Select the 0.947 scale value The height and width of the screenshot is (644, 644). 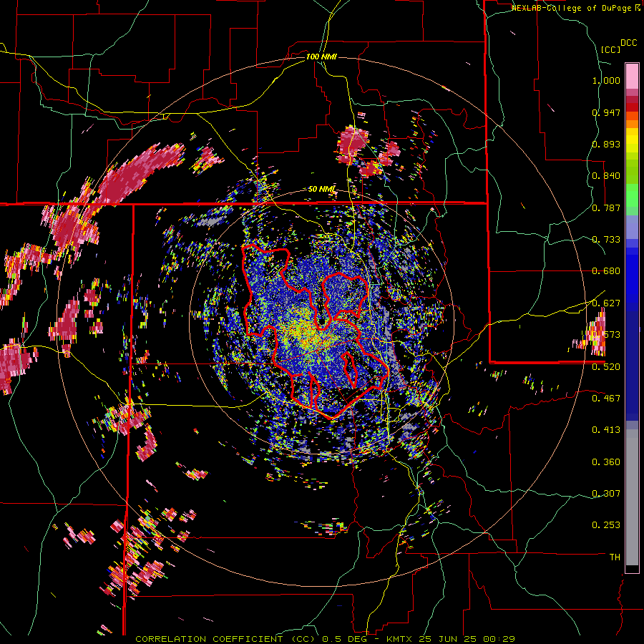(606, 112)
